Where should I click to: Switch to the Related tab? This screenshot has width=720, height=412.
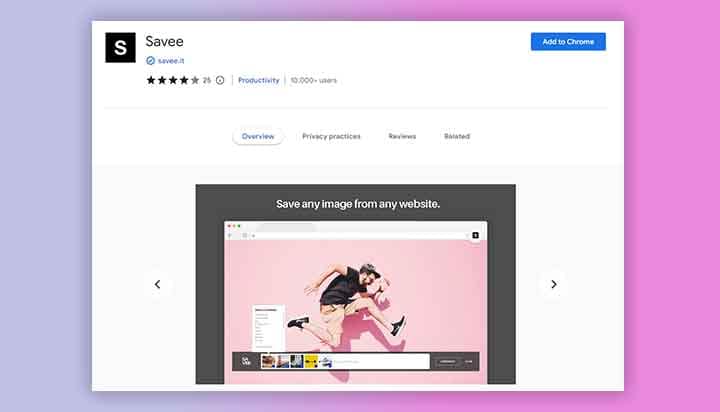click(457, 136)
